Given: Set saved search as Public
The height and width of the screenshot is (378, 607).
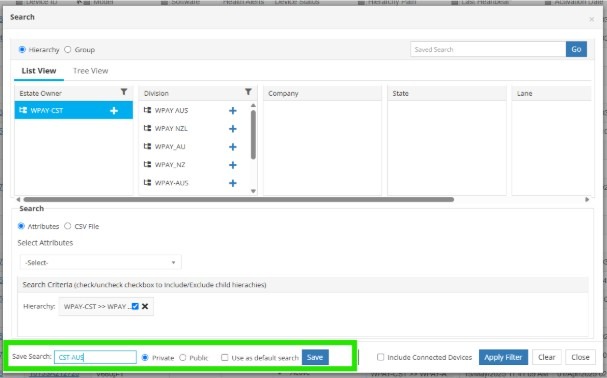Looking at the screenshot, I should (x=183, y=357).
